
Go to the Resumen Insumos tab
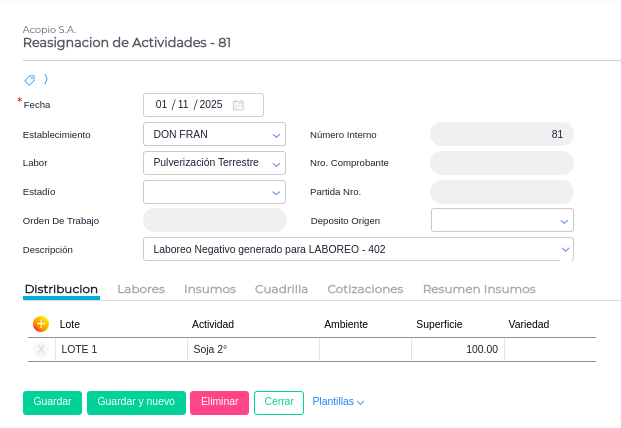click(x=479, y=289)
